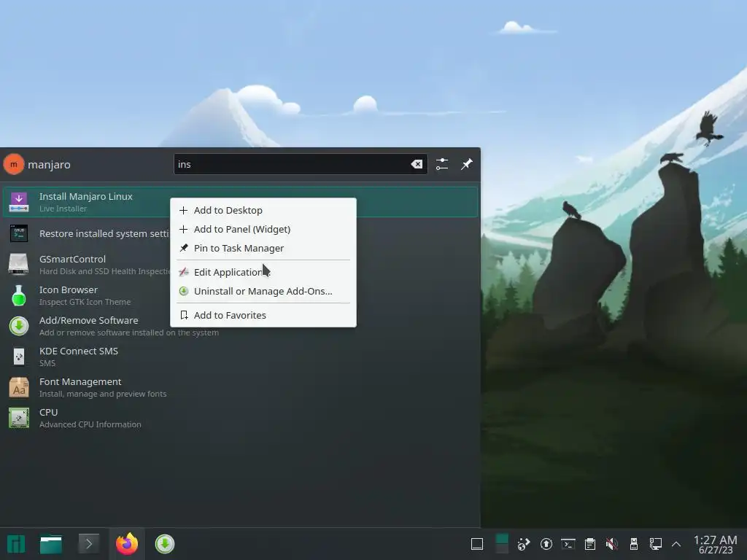The image size is (747, 560).
Task: Click the CPU chip icon
Action: [19, 418]
